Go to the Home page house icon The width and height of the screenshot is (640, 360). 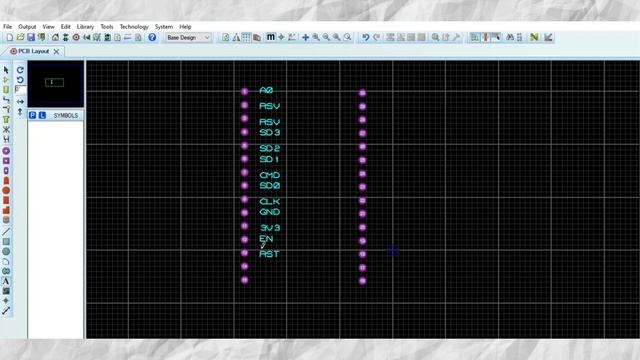55,38
